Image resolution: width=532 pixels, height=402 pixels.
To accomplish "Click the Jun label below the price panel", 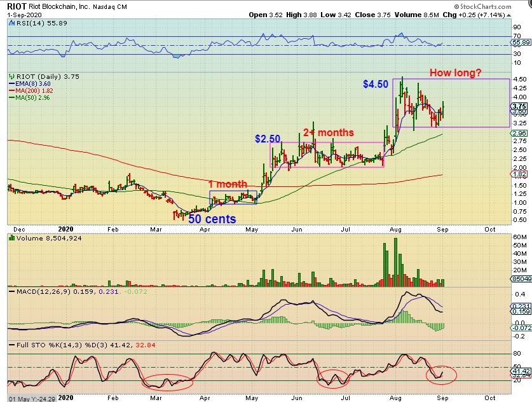I will pyautogui.click(x=297, y=230).
